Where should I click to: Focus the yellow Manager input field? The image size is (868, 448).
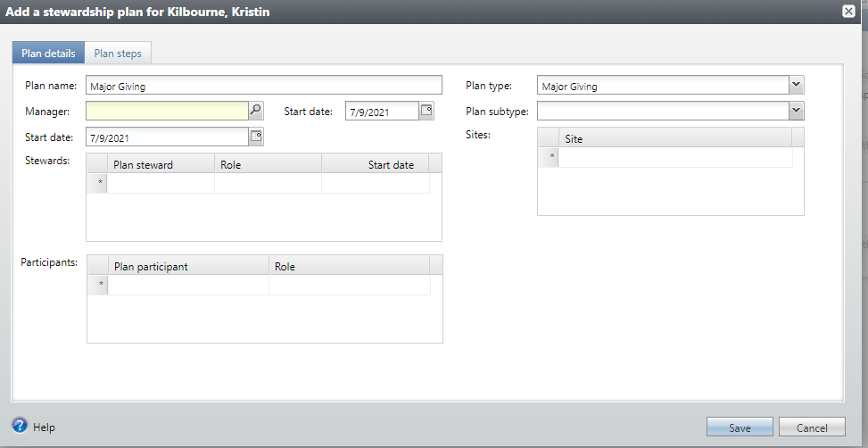[x=166, y=111]
